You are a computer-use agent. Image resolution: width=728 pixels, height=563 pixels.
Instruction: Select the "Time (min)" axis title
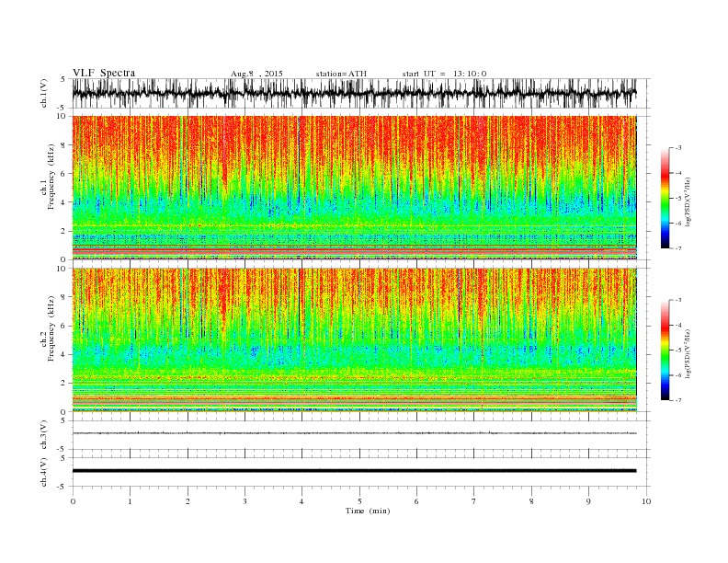coord(368,511)
